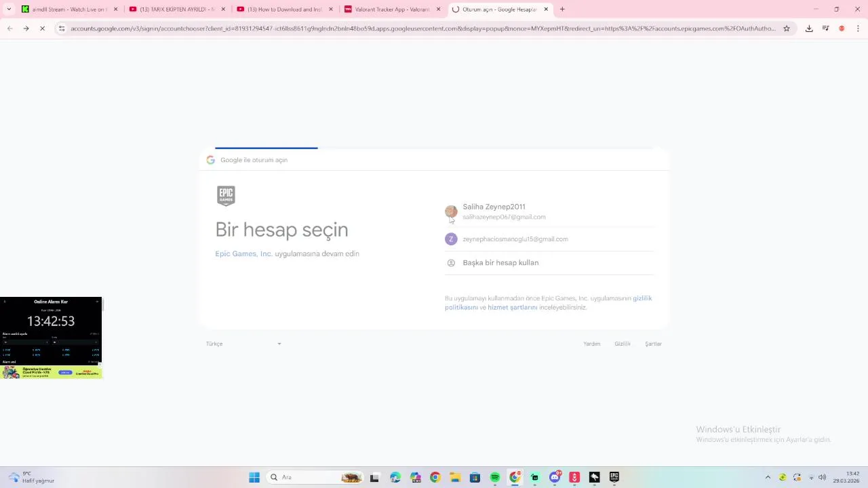Screen dimensions: 868x488
Task: Bookmark this page with star icon
Action: point(787,28)
